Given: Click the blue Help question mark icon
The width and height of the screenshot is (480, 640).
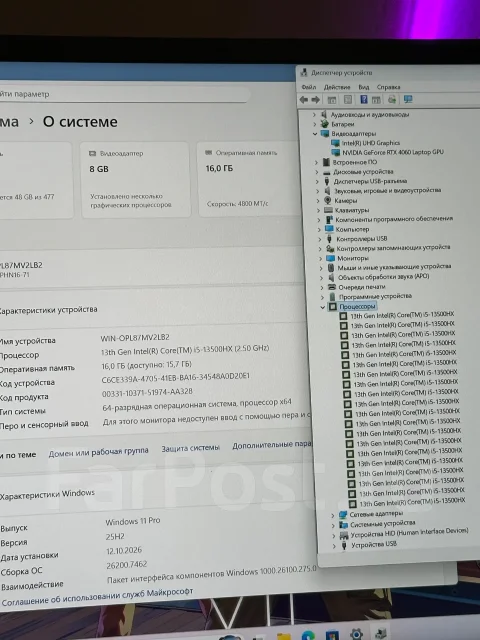Looking at the screenshot, I should [x=363, y=99].
